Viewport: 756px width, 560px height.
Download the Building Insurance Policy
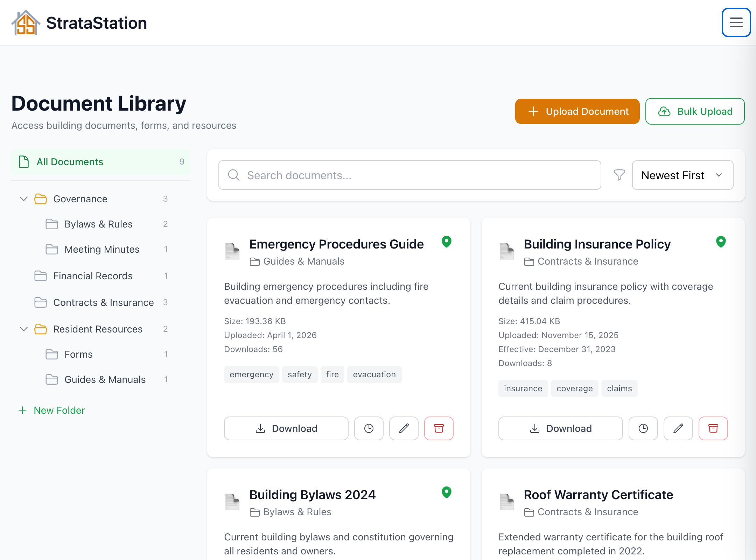point(561,428)
